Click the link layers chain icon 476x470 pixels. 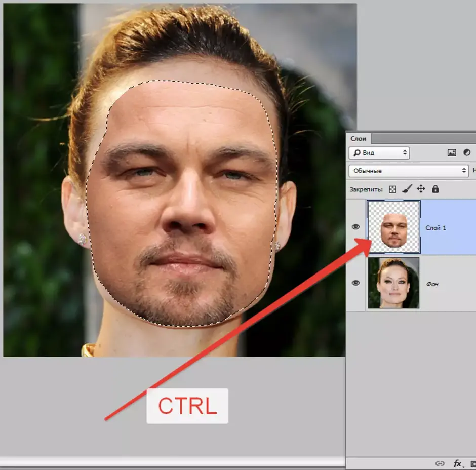click(x=440, y=463)
